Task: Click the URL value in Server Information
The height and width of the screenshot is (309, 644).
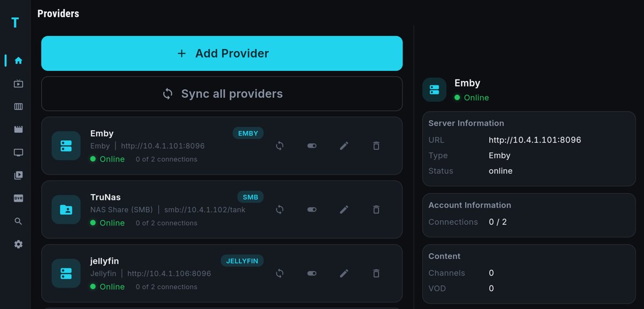Action: point(535,140)
